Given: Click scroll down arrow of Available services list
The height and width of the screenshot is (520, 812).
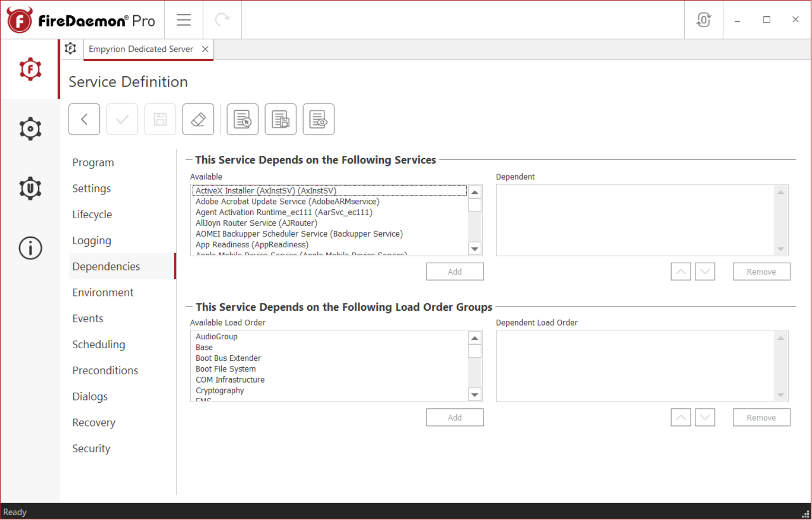Looking at the screenshot, I should (x=475, y=249).
